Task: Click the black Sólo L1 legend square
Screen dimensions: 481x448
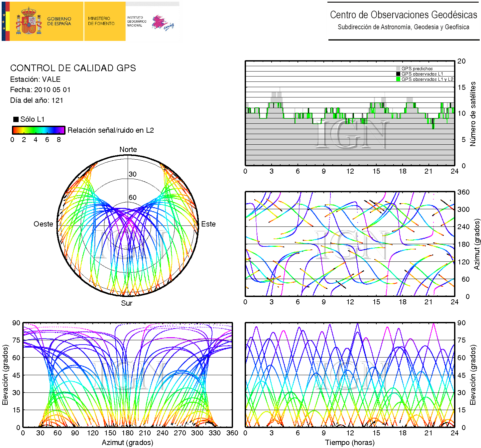Action: point(16,119)
